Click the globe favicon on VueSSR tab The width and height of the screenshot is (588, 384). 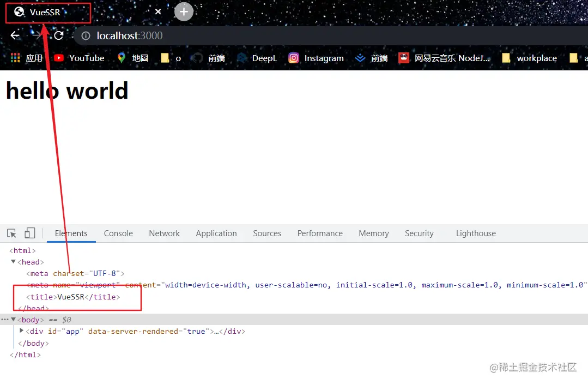[x=19, y=12]
